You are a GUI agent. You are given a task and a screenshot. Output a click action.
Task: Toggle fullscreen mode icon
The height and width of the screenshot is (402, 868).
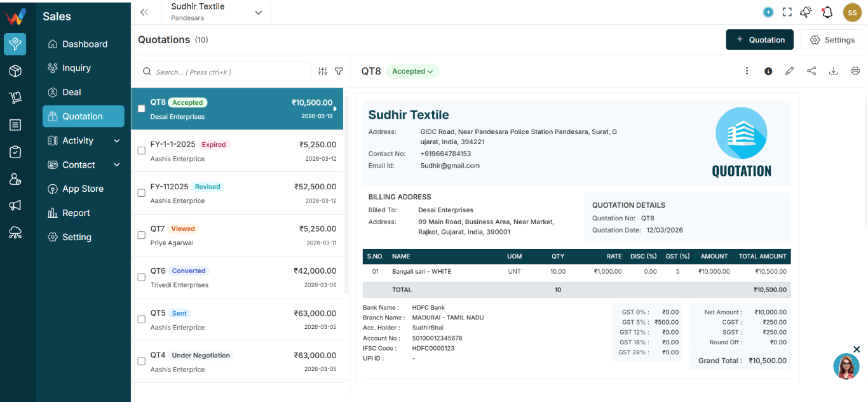click(x=787, y=12)
